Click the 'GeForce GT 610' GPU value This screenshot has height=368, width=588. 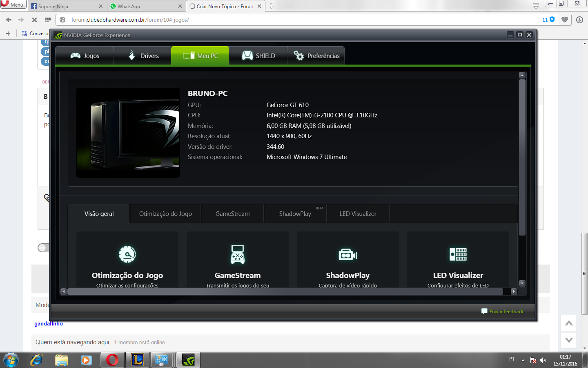(287, 105)
